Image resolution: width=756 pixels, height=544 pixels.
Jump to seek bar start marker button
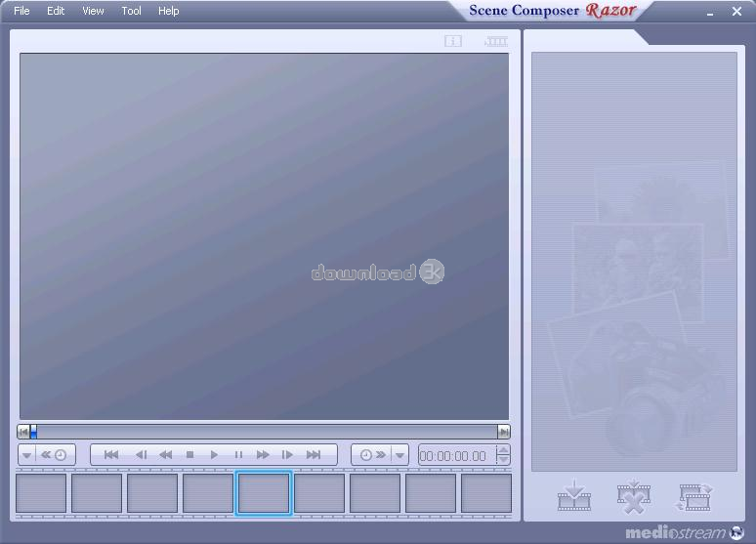click(23, 432)
